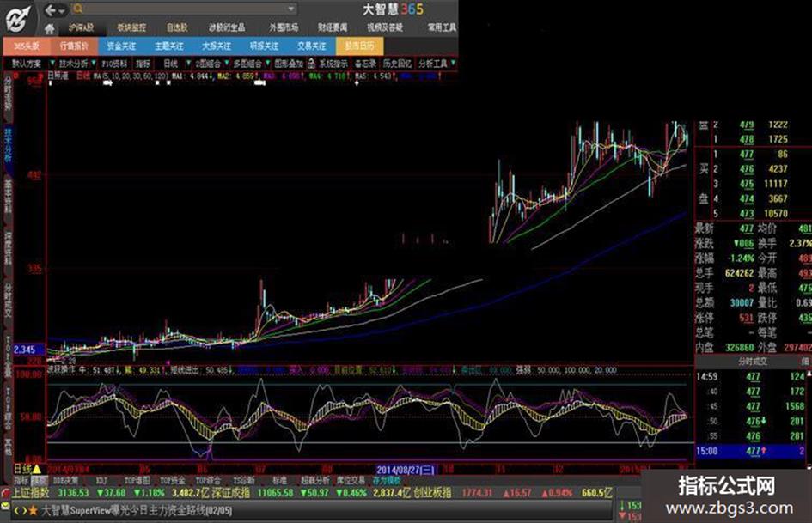The height and width of the screenshot is (523, 812).
Task: Expand the 日线 period dropdown
Action: click(x=188, y=64)
